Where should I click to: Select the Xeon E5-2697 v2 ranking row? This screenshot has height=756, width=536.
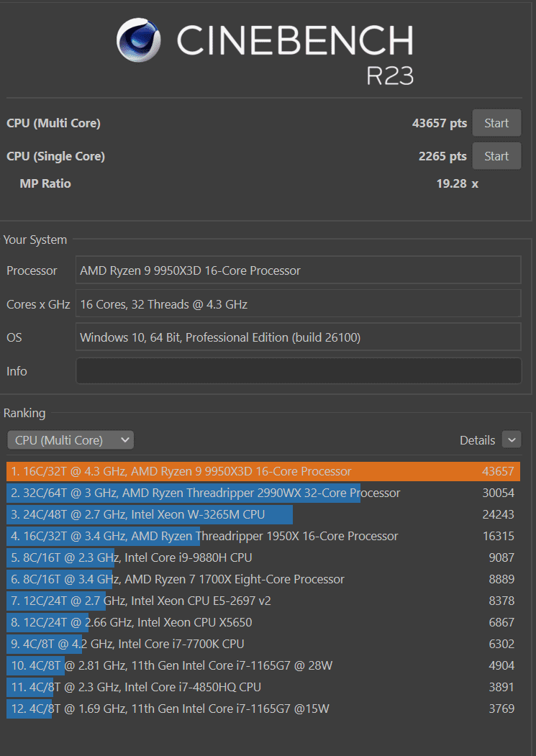[263, 601]
